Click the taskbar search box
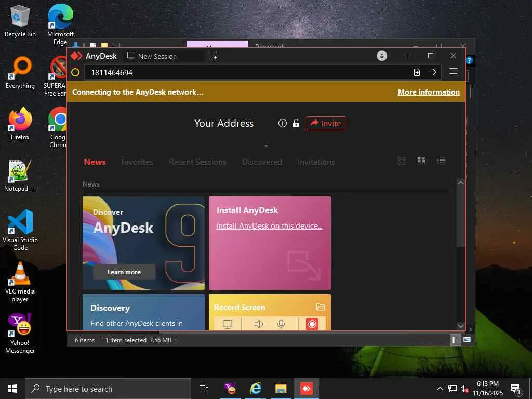Screen dimensions: 532x399 [108, 389]
